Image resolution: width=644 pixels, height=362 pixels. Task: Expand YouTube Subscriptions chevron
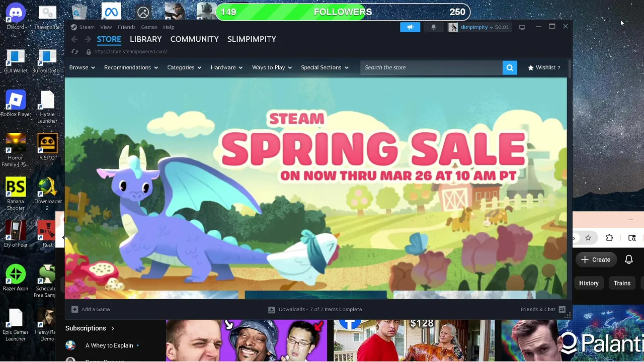(113, 328)
